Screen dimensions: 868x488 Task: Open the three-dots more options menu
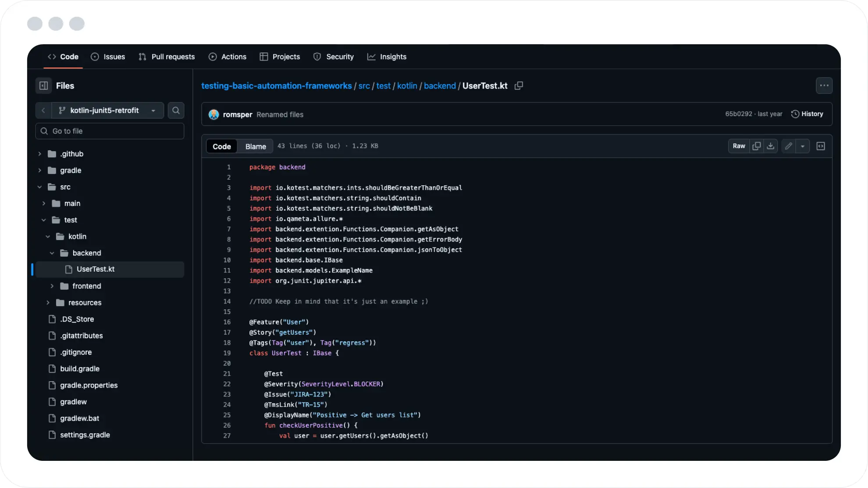(x=824, y=86)
